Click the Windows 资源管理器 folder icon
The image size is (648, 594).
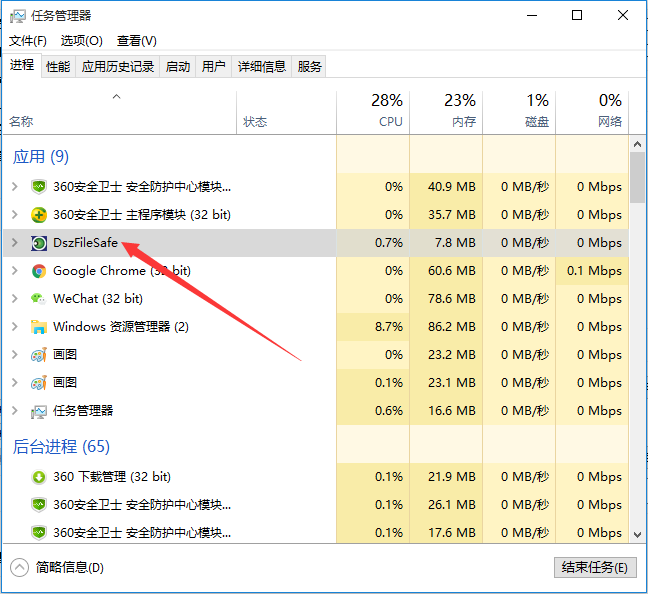click(39, 327)
